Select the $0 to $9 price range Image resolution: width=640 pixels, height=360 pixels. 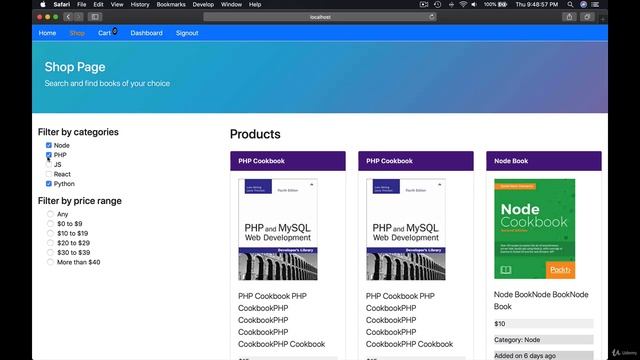point(50,224)
